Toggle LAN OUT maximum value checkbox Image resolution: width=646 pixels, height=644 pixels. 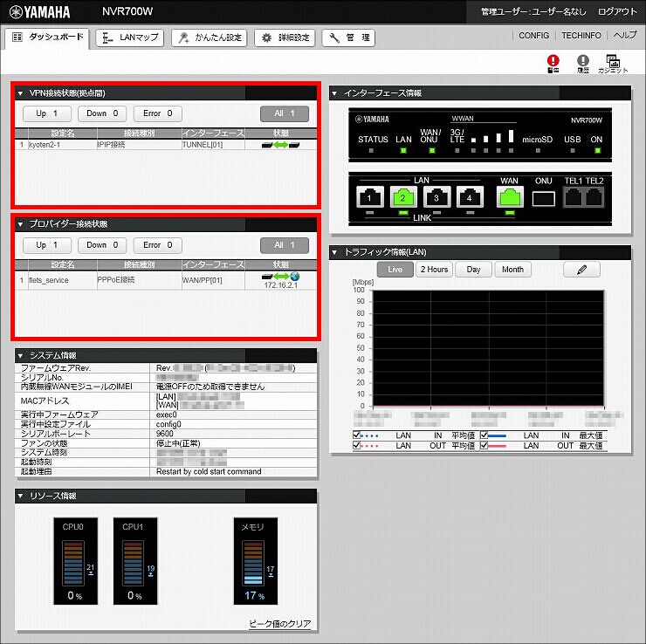pyautogui.click(x=484, y=445)
